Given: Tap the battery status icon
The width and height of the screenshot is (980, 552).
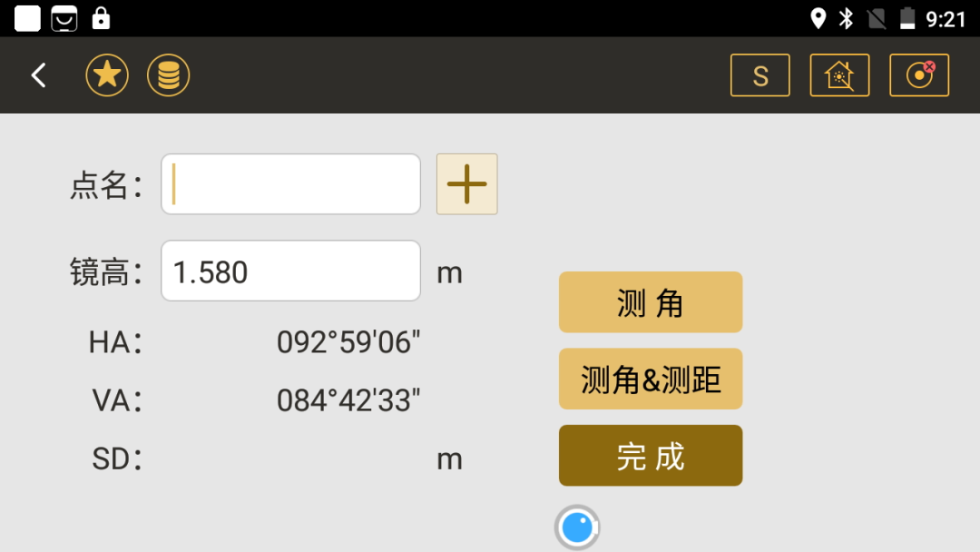Looking at the screenshot, I should click(907, 19).
